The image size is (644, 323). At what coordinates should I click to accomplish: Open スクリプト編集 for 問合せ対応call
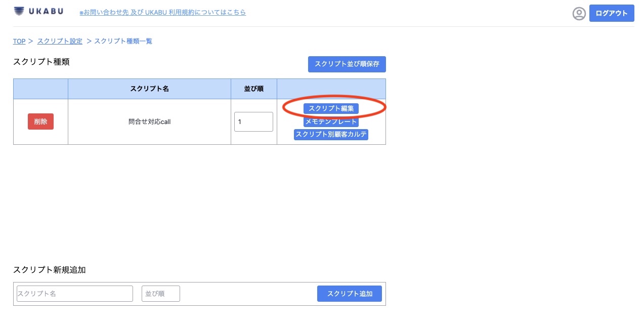click(x=331, y=108)
